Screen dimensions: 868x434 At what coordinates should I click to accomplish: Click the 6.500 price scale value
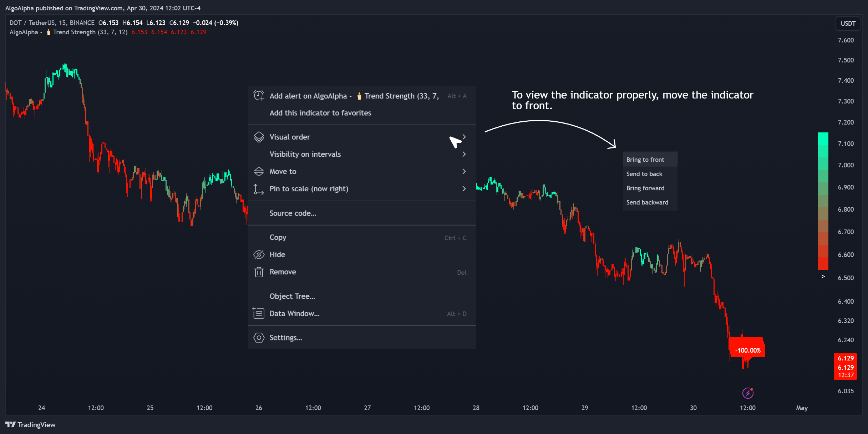click(846, 278)
